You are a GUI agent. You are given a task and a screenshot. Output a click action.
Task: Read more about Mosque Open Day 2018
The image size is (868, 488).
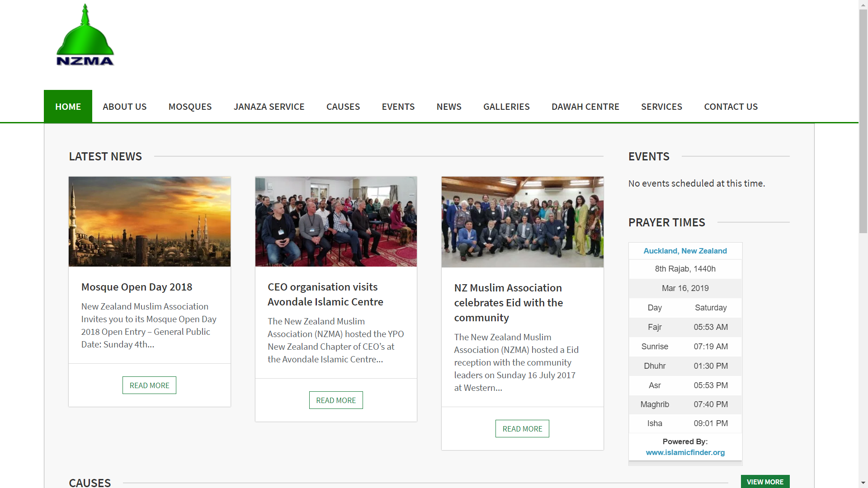click(149, 385)
